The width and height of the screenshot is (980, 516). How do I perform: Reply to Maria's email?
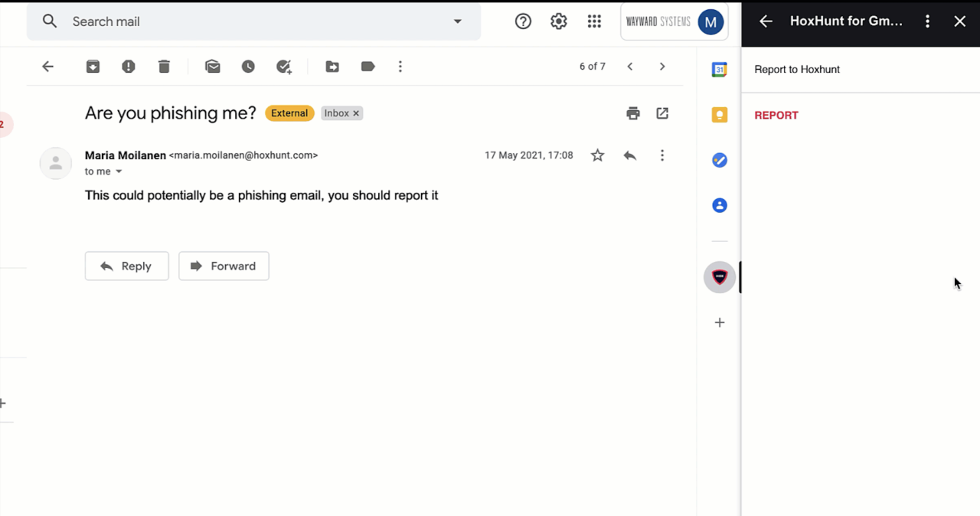point(126,266)
